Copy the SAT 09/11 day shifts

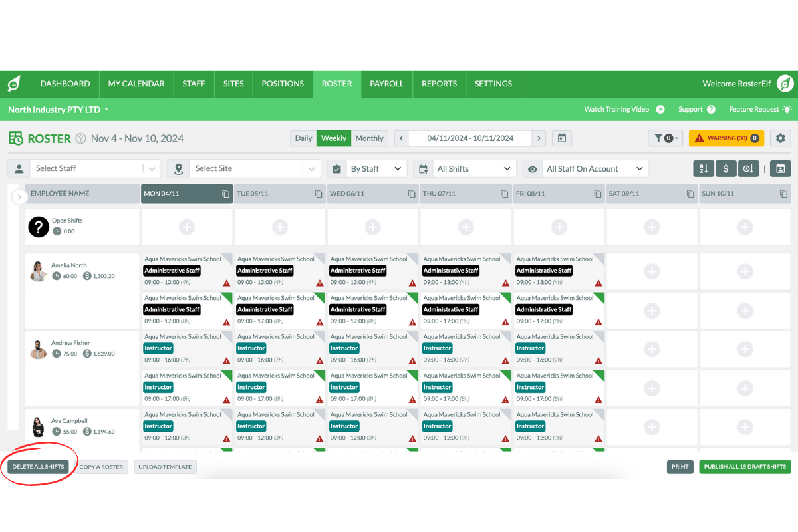(690, 194)
